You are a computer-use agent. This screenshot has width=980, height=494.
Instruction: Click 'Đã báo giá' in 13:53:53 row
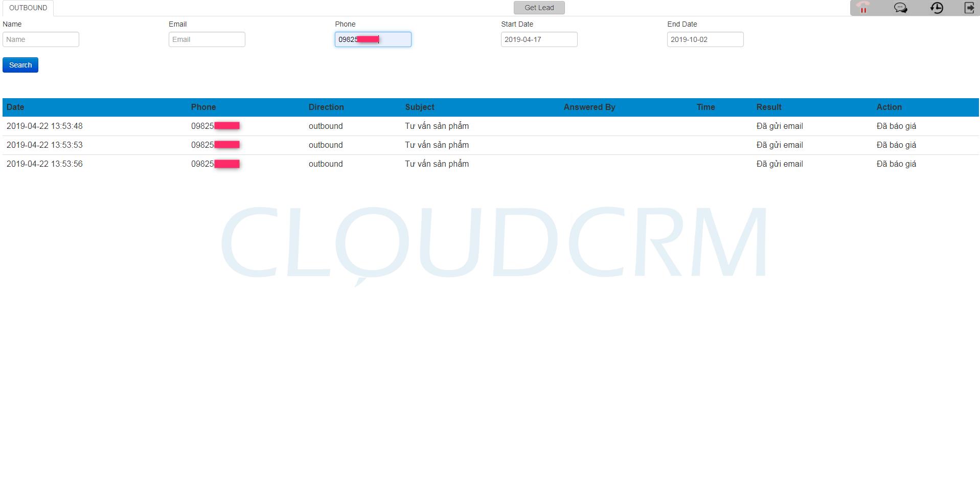tap(896, 145)
